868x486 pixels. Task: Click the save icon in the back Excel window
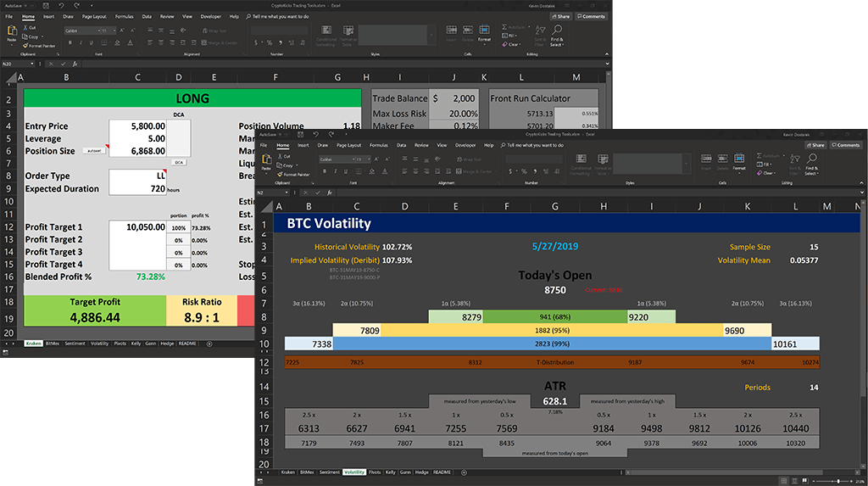[46, 6]
